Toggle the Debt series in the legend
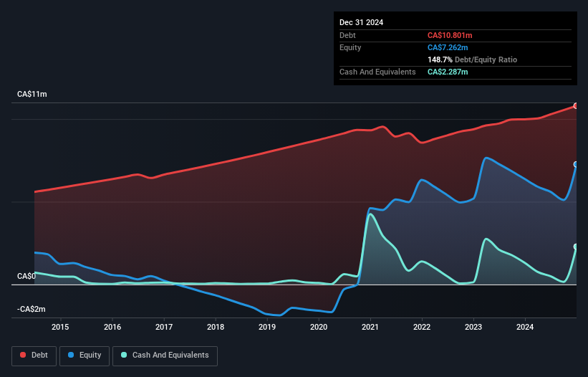The width and height of the screenshot is (588, 377). pos(34,355)
